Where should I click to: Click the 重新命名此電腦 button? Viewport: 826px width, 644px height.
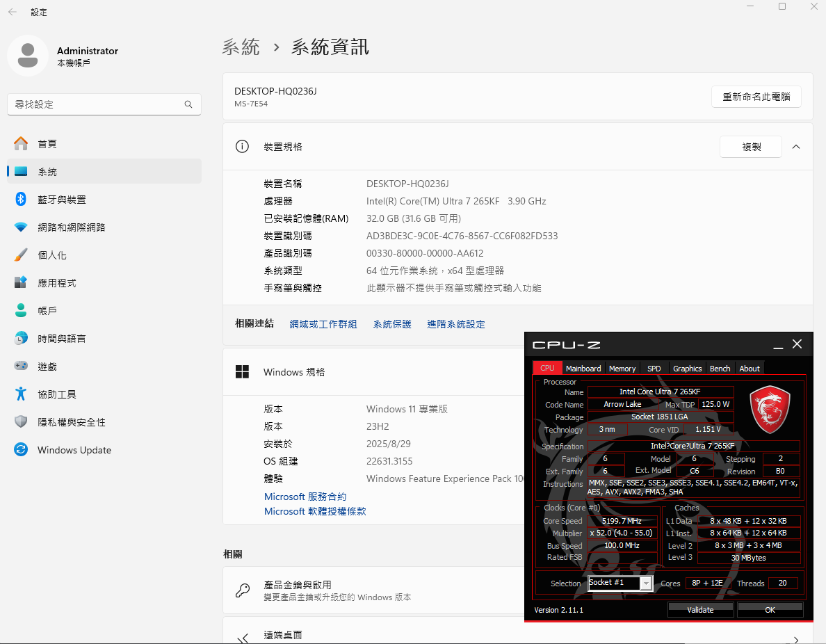756,97
